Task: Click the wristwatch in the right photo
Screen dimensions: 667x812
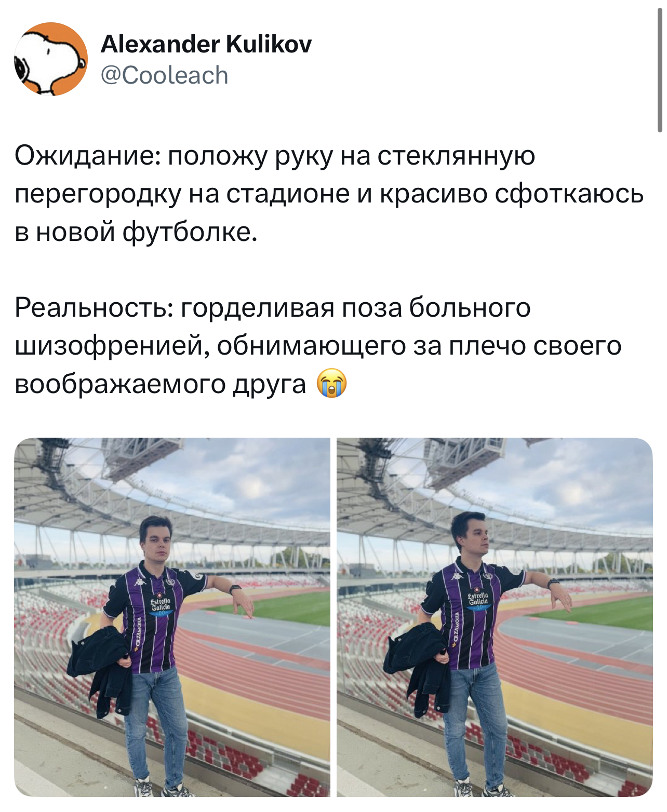Action: coord(552,583)
